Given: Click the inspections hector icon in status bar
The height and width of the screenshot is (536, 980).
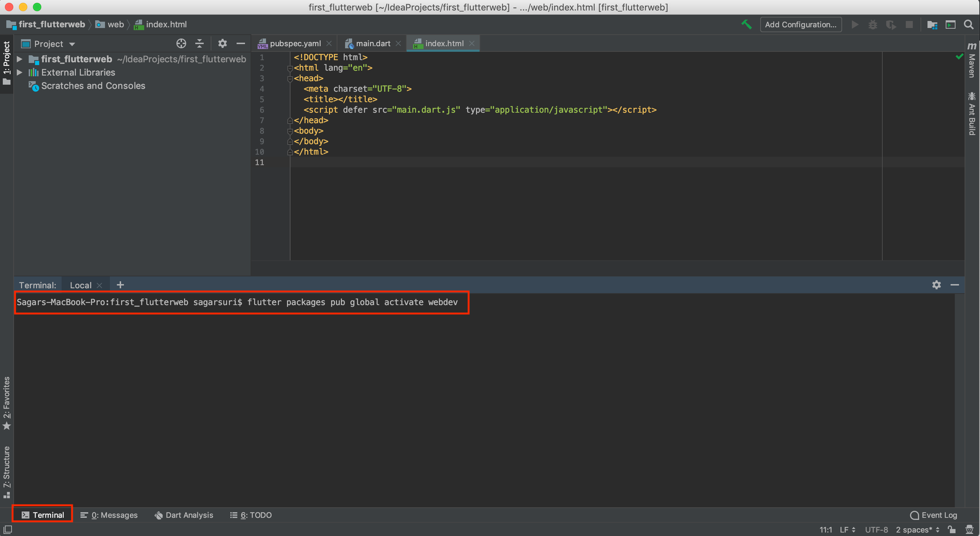Looking at the screenshot, I should [x=969, y=529].
